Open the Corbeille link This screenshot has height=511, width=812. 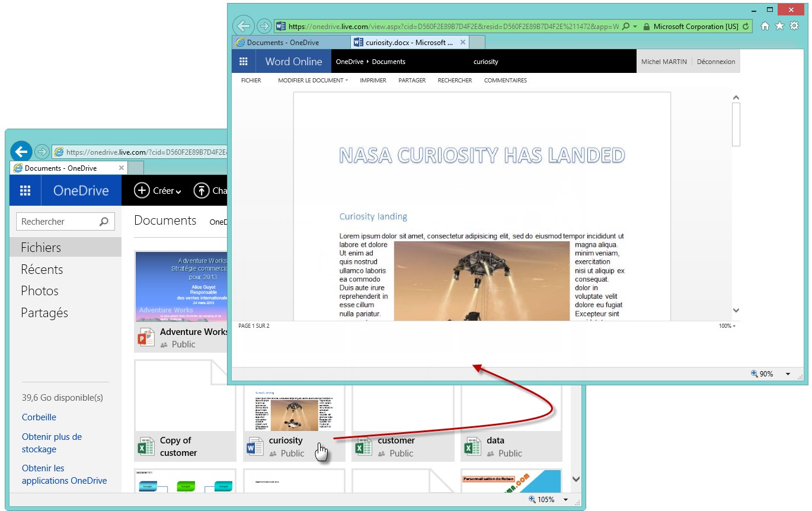[39, 417]
